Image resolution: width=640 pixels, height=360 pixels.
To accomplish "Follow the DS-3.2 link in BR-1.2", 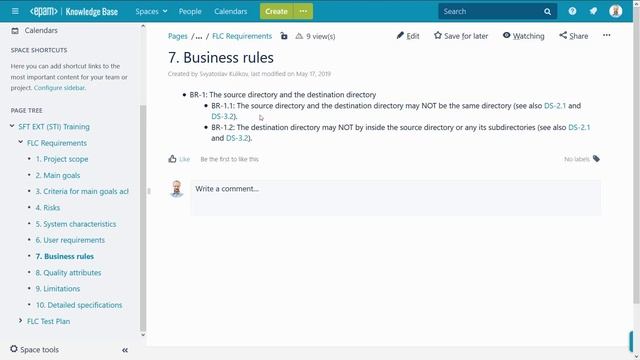I will [x=237, y=138].
